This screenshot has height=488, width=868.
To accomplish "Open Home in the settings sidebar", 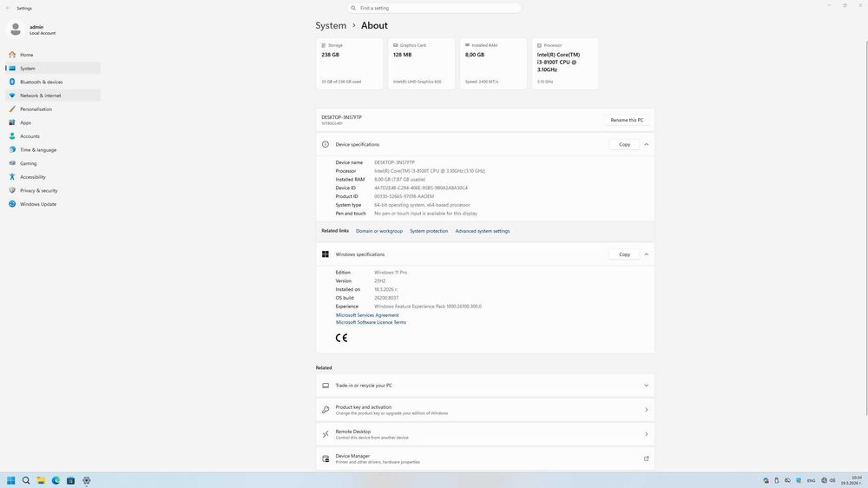I will click(53, 55).
